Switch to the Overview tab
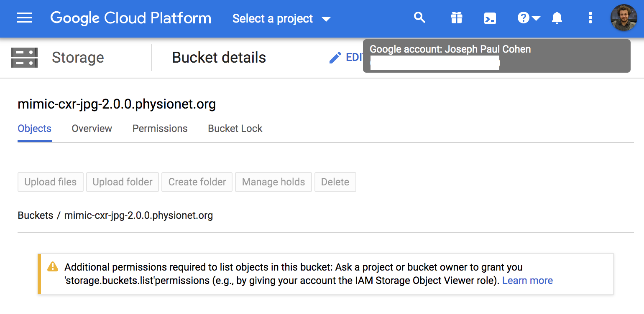 coord(92,129)
